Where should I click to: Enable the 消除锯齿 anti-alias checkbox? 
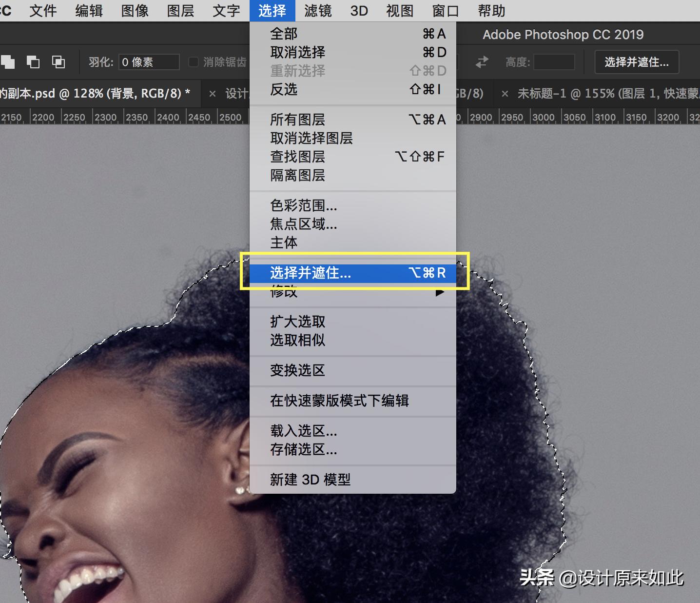[x=194, y=62]
